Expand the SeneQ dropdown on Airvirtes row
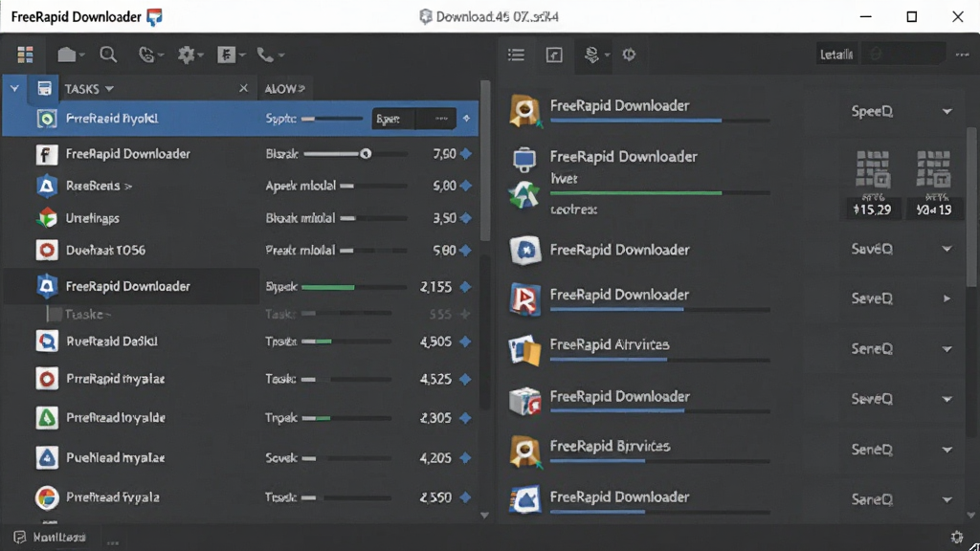The height and width of the screenshot is (551, 980). (x=947, y=349)
